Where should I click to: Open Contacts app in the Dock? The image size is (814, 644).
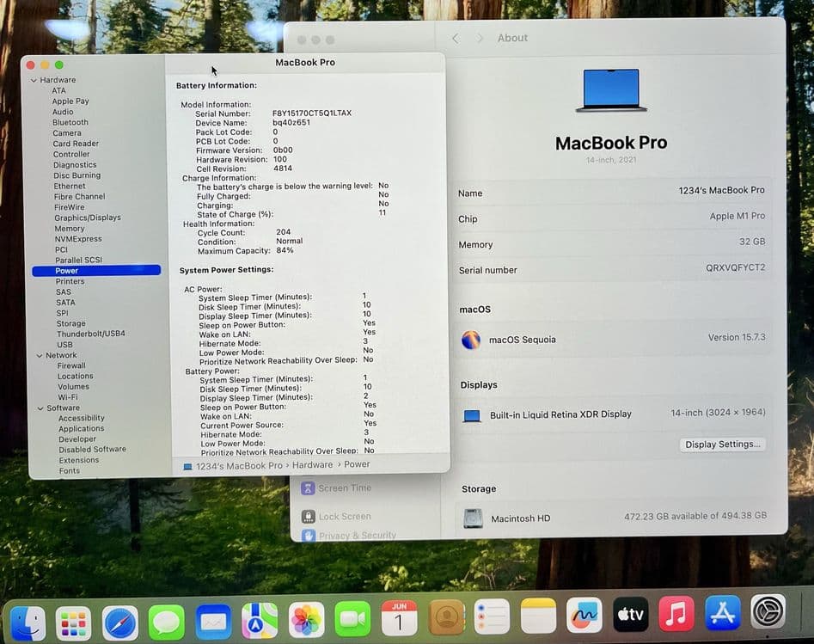pos(446,617)
